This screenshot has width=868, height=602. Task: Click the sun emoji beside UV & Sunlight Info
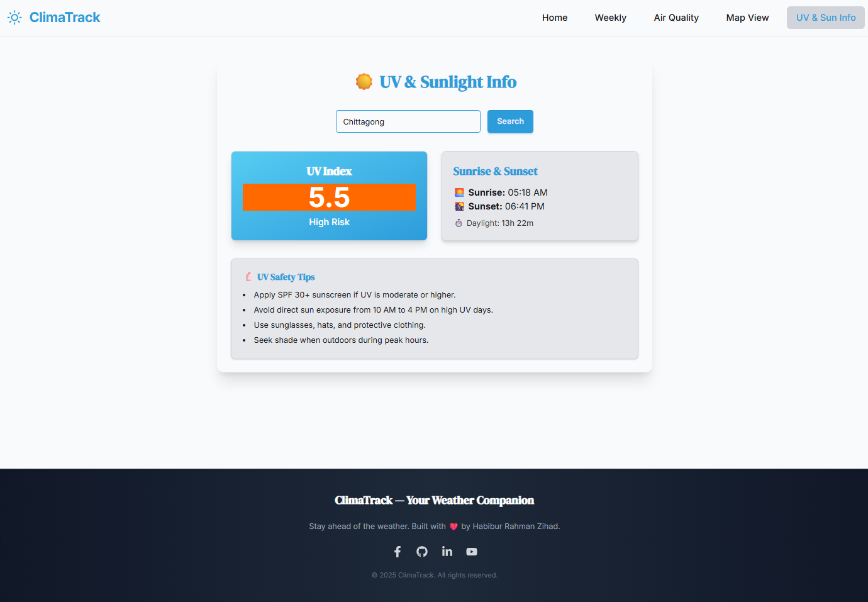point(364,82)
